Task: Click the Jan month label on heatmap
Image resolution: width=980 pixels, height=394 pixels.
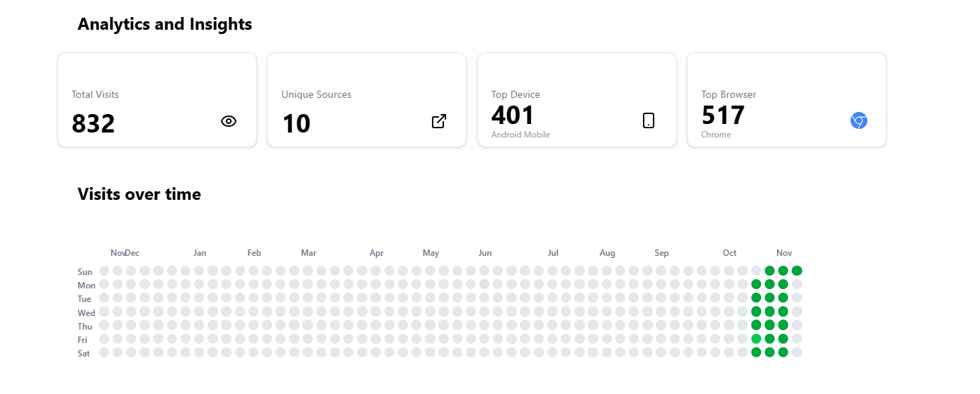Action: (200, 253)
